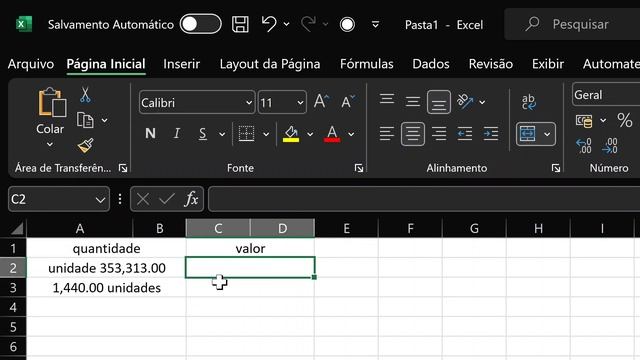Click the Cancel X icon in formula bar
The width and height of the screenshot is (640, 360).
point(143,199)
